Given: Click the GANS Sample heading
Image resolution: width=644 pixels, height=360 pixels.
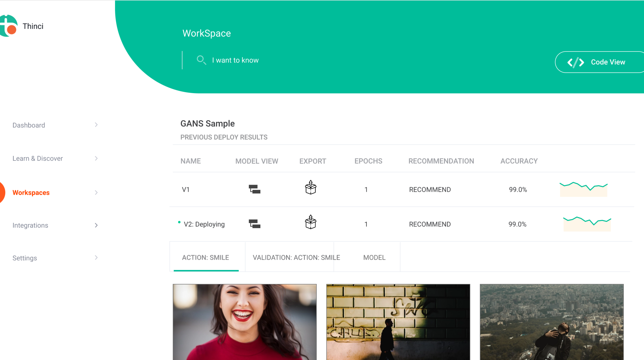Looking at the screenshot, I should [x=208, y=124].
